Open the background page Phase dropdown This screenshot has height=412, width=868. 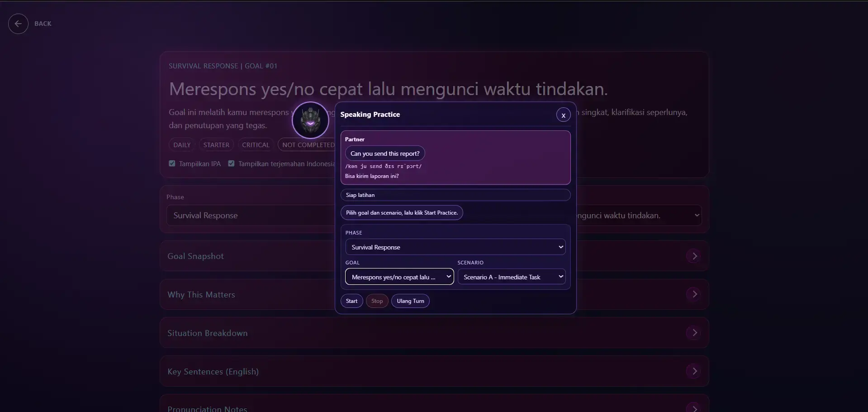click(250, 216)
